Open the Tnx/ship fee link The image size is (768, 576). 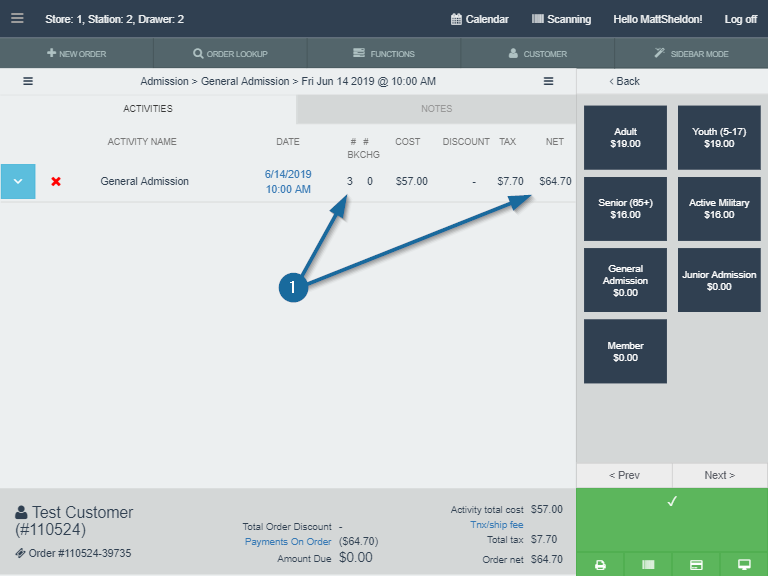coord(497,525)
